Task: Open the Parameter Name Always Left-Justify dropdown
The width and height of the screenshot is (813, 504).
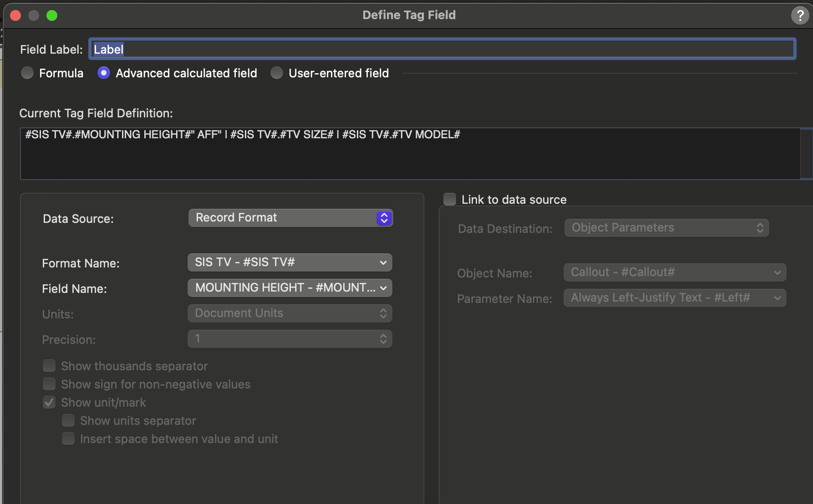Action: (675, 298)
